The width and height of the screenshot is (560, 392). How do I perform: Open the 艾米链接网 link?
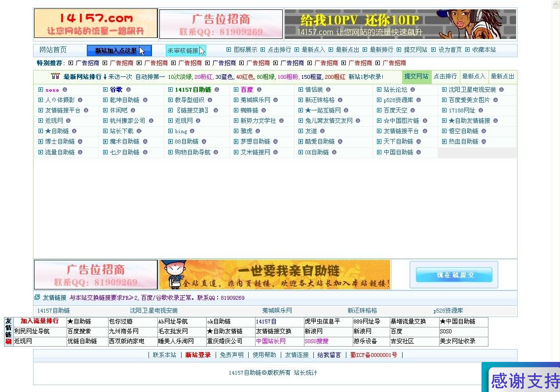click(256, 152)
